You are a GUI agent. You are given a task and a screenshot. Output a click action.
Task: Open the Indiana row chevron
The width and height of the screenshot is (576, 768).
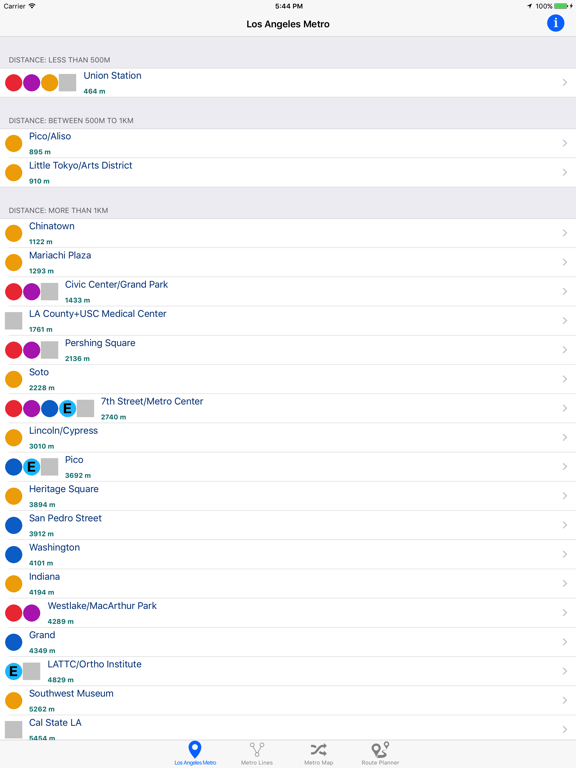[x=565, y=583]
